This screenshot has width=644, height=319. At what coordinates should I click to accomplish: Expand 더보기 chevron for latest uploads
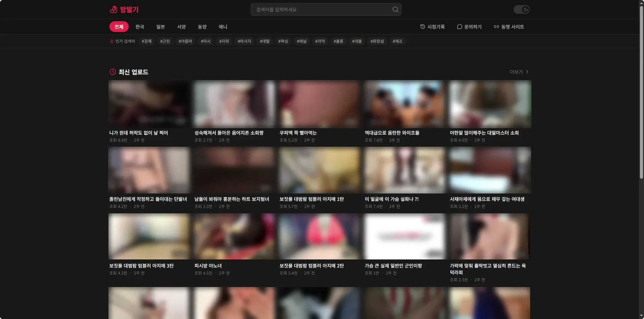click(527, 72)
